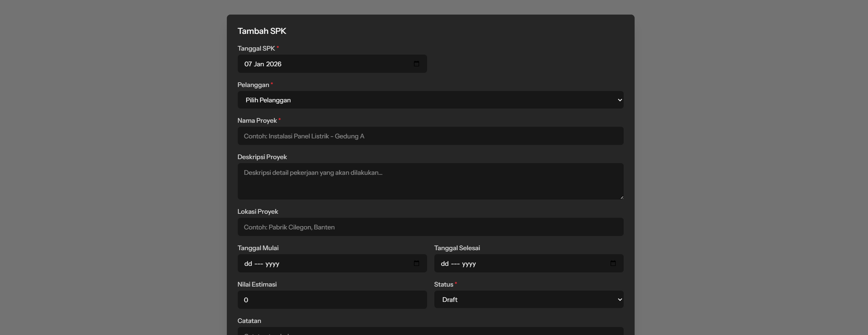Open the calendar icon in Tanggal Mulai

[x=416, y=263]
